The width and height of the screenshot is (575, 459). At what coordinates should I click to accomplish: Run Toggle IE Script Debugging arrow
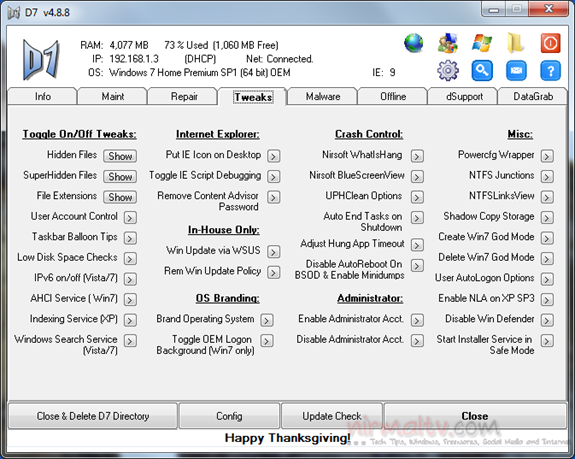coord(274,177)
